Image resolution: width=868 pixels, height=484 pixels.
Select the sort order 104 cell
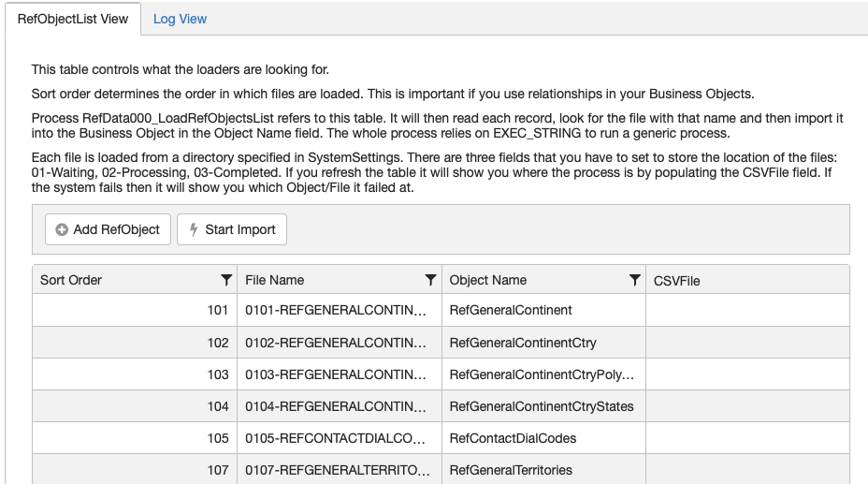click(135, 406)
